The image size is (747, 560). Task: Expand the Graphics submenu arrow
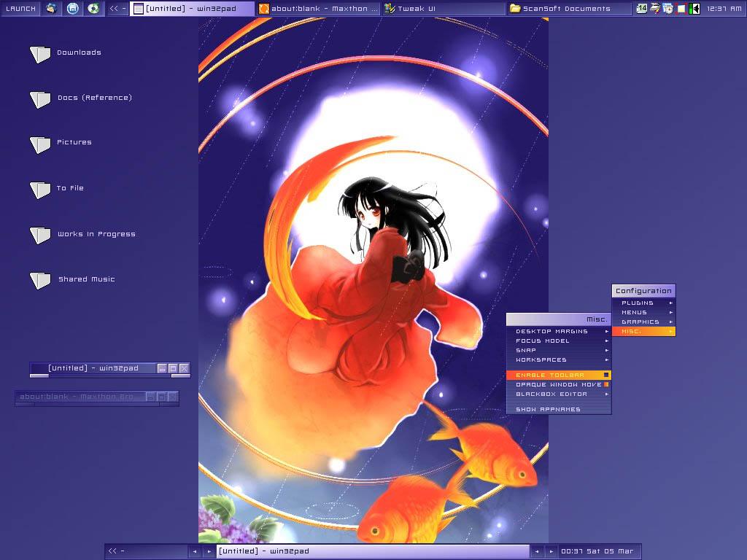pyautogui.click(x=671, y=322)
